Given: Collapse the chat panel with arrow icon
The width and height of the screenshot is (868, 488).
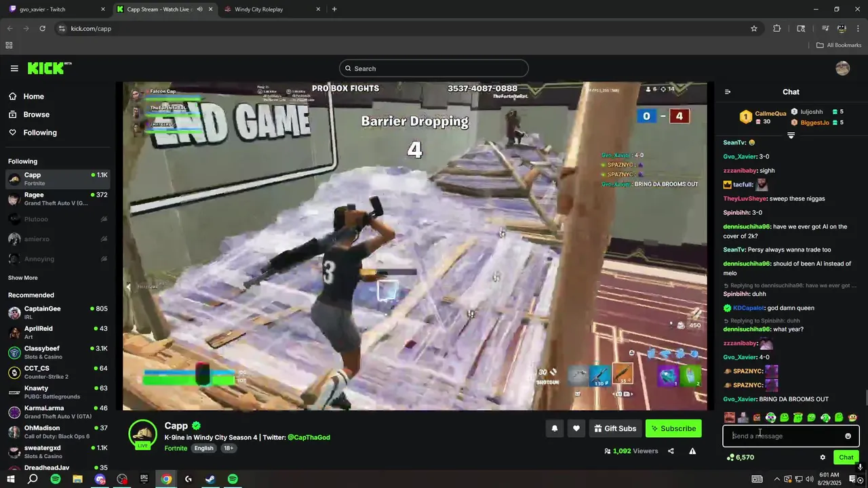Looking at the screenshot, I should 728,91.
